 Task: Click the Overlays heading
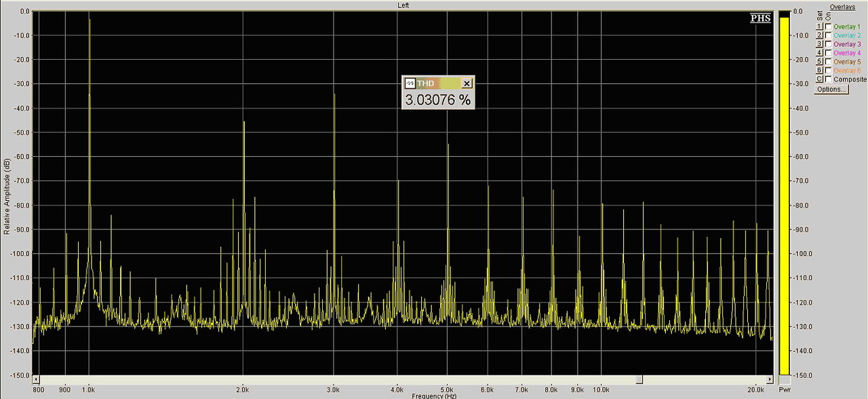842,7
